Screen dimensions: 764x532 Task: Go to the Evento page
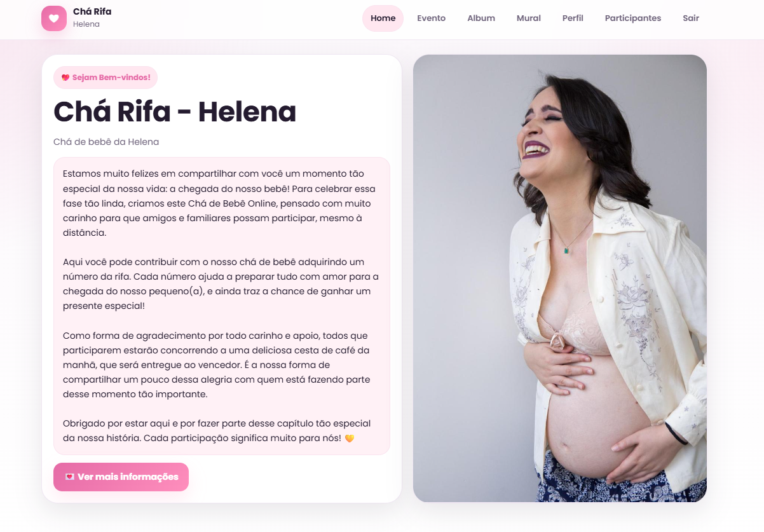(431, 18)
